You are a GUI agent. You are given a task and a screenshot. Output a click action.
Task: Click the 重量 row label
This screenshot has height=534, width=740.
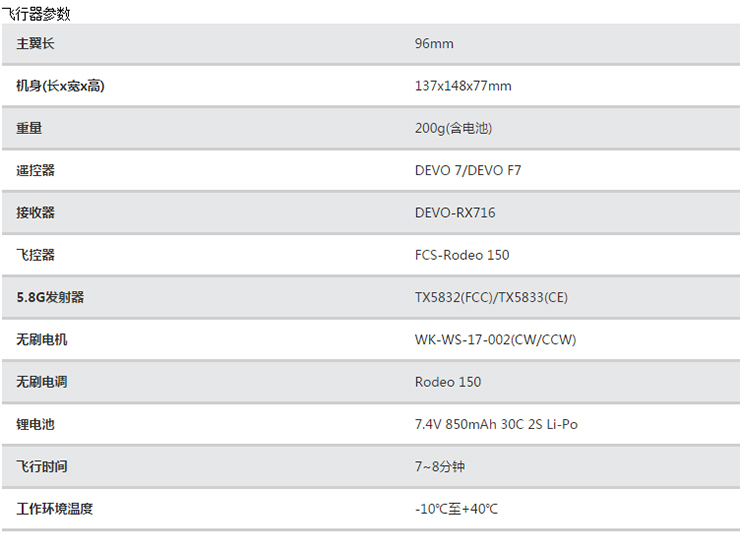coord(29,128)
